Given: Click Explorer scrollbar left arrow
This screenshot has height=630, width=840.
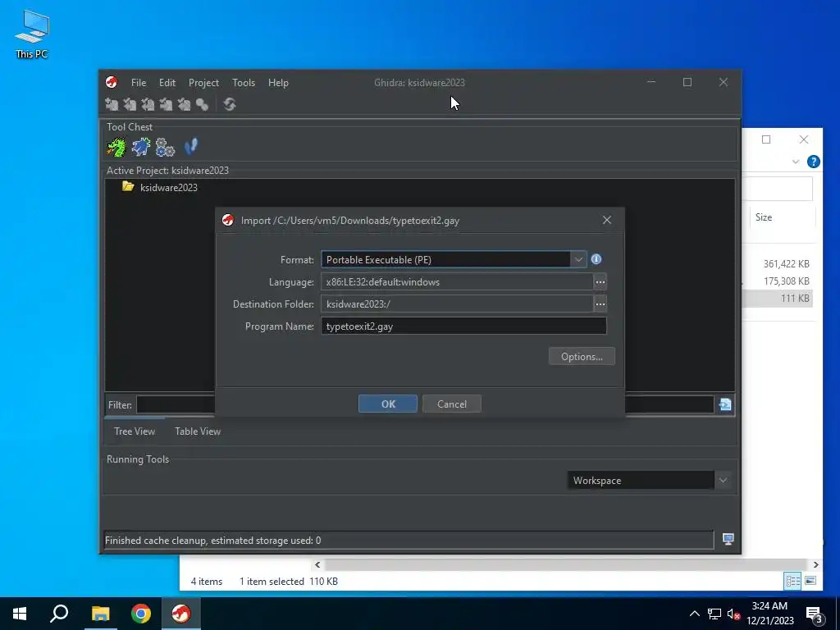Looking at the screenshot, I should pyautogui.click(x=317, y=564).
